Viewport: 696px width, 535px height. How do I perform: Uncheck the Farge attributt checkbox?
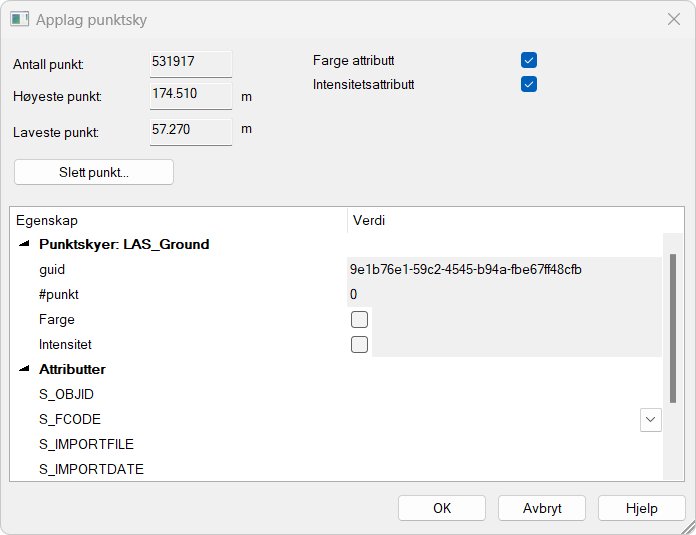click(529, 61)
